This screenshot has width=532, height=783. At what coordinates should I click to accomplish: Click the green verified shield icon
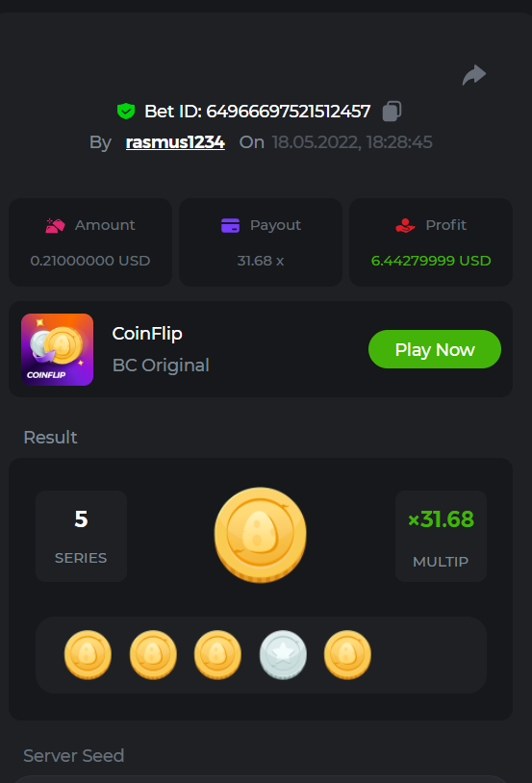point(126,111)
